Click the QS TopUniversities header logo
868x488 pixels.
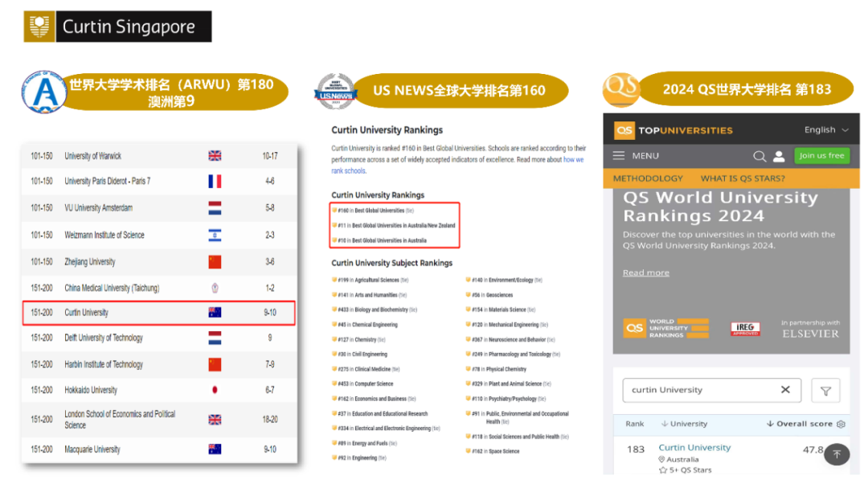pos(674,130)
